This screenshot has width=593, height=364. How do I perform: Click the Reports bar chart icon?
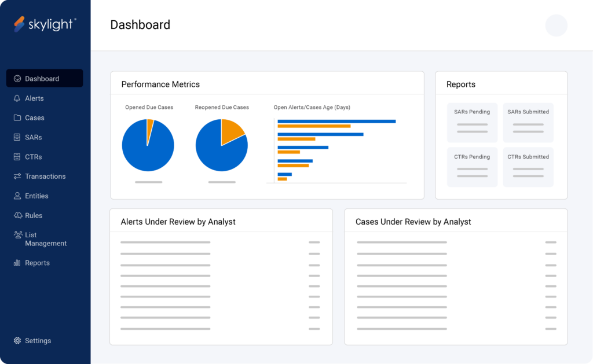click(x=17, y=263)
